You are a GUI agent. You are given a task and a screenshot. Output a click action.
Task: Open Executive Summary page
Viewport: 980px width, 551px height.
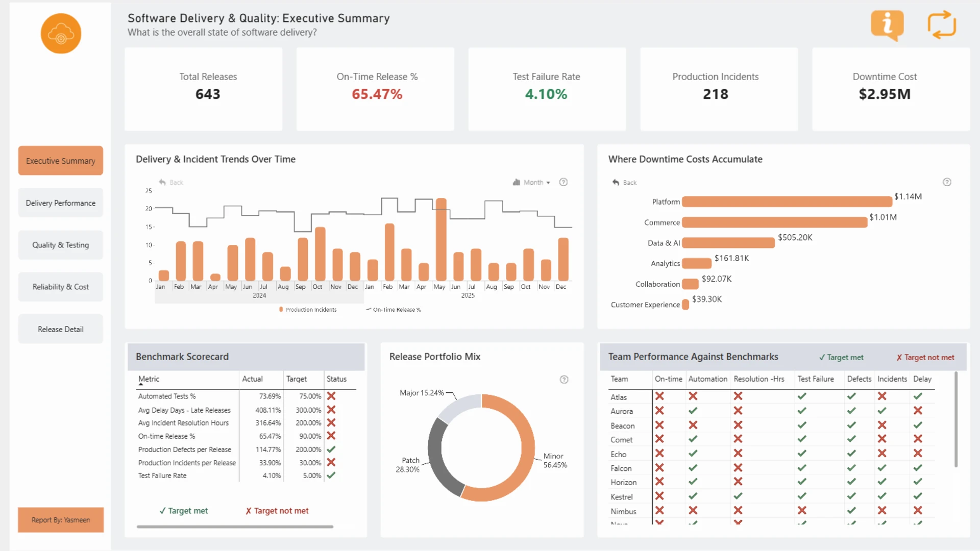click(61, 161)
